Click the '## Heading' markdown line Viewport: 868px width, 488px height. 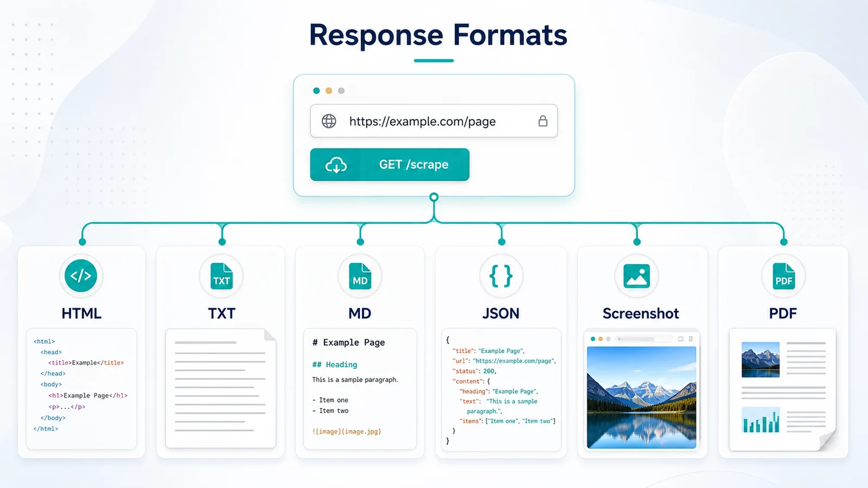tap(335, 365)
